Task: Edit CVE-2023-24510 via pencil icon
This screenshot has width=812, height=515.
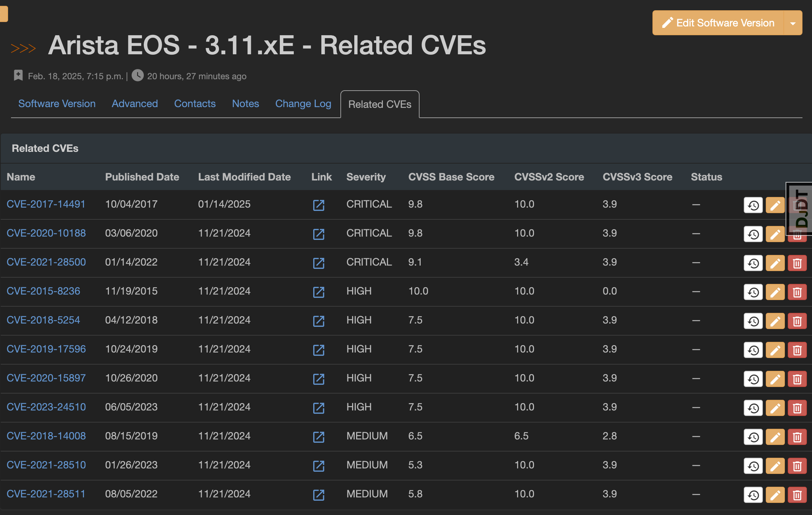Action: click(775, 408)
